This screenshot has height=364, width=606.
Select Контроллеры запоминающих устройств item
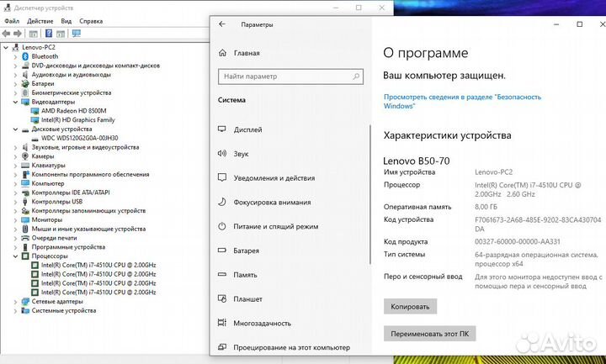click(x=88, y=211)
